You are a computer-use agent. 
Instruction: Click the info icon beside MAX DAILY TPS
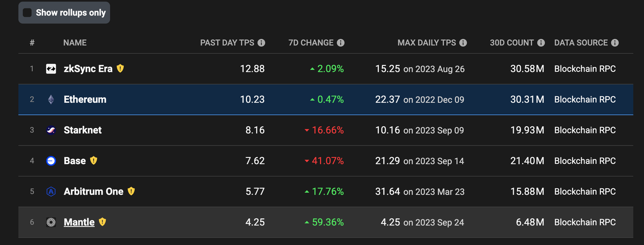click(x=463, y=43)
